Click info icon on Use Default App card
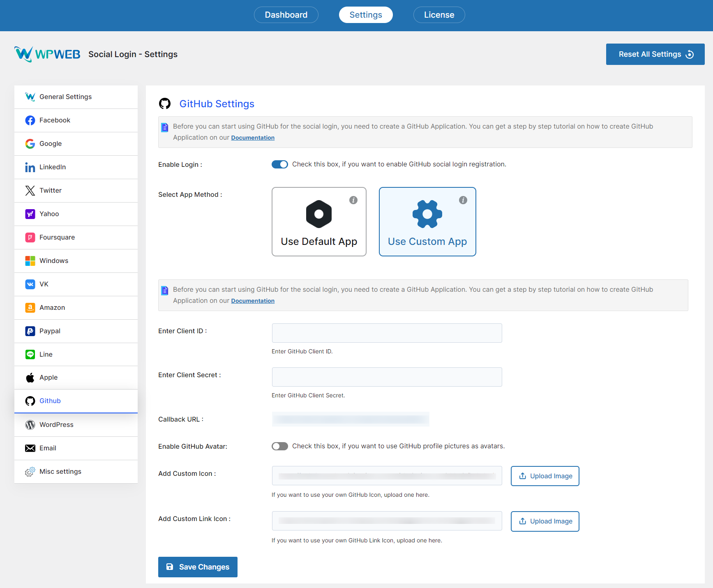The height and width of the screenshot is (588, 713). click(353, 200)
